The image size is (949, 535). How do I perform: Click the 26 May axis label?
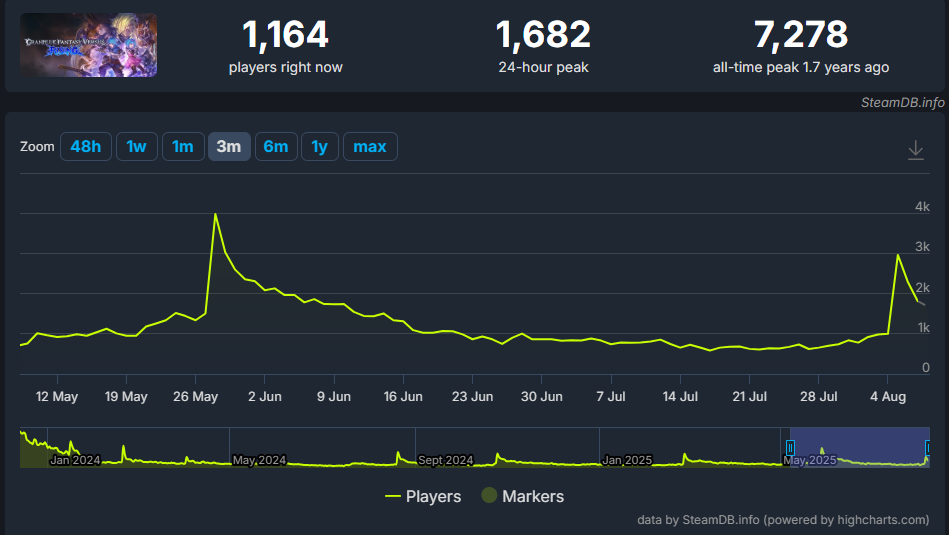pos(195,396)
